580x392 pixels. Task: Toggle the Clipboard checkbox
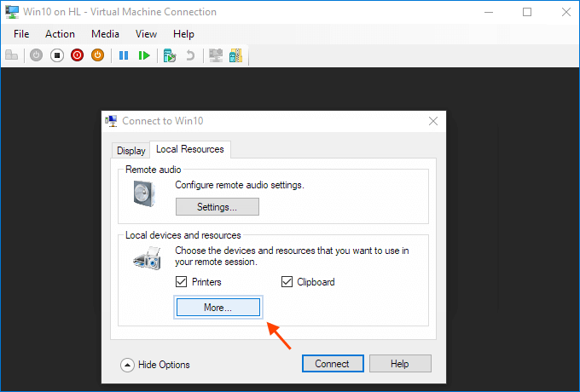pos(287,282)
